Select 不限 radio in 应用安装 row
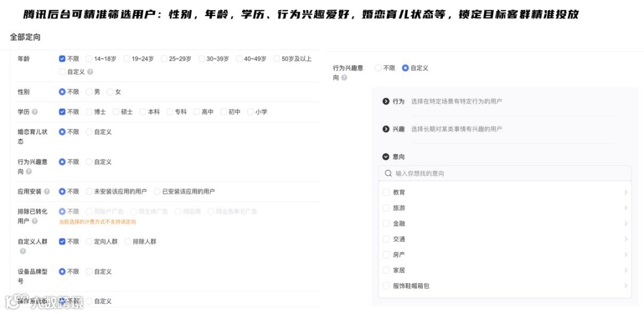Viewport: 644px width, 314px height. click(x=62, y=192)
